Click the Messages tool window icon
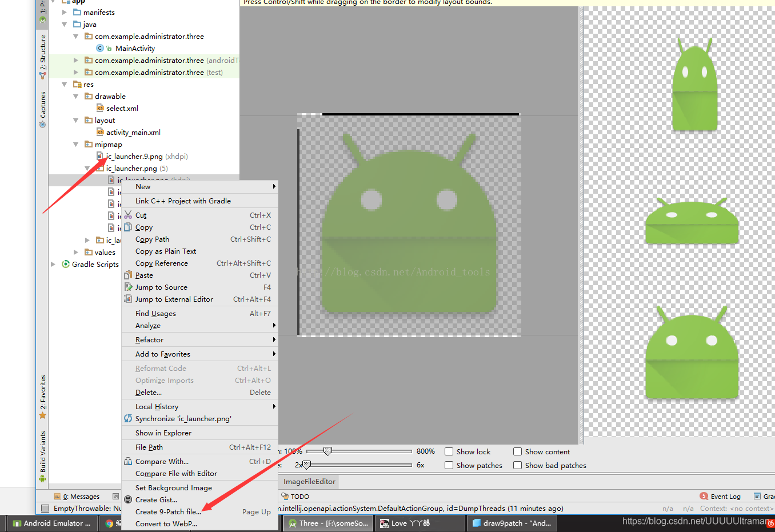775x532 pixels. 57,497
